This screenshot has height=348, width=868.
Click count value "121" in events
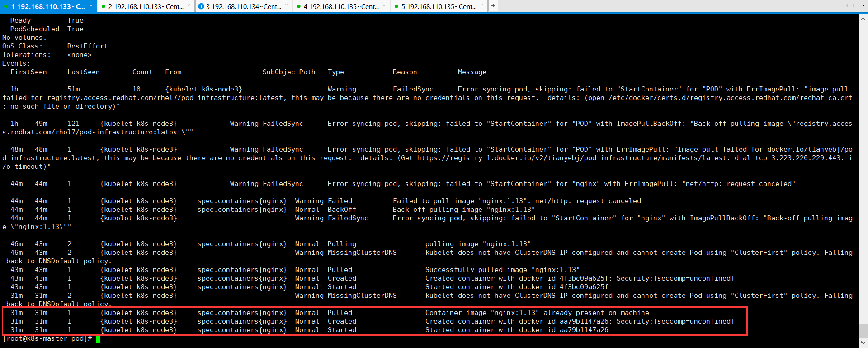(73, 124)
